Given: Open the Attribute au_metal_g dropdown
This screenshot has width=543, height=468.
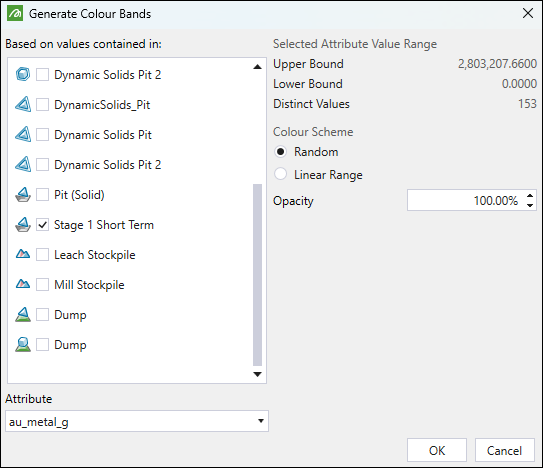Looking at the screenshot, I should point(137,421).
